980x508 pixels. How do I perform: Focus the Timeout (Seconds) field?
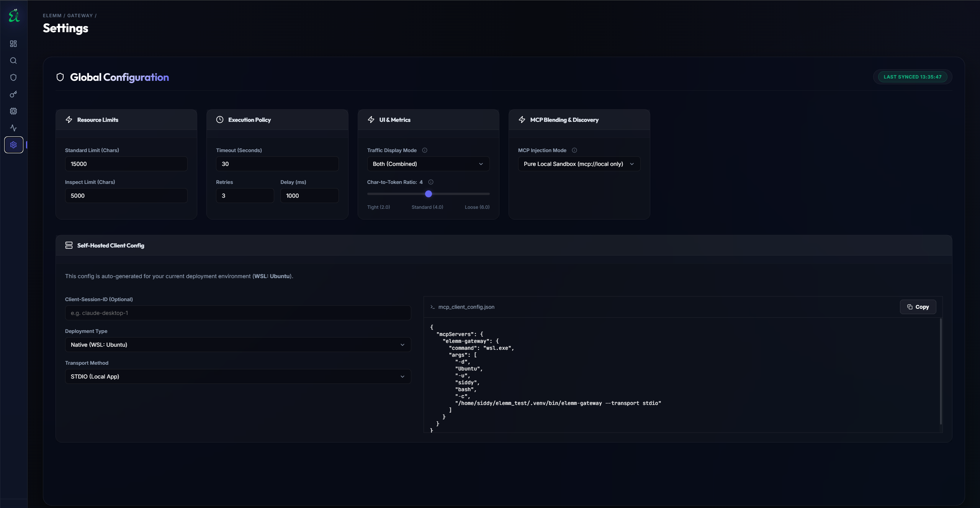pos(277,164)
